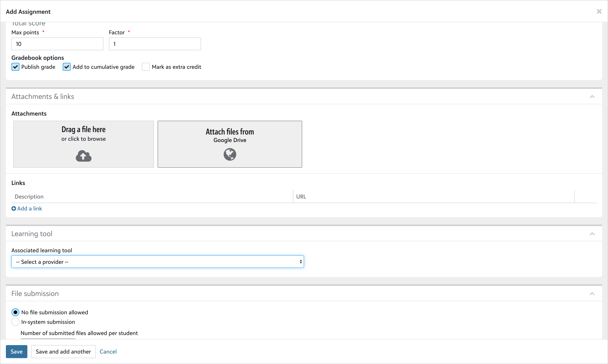The height and width of the screenshot is (364, 608).
Task: Click the Links subheading
Action: (x=18, y=183)
